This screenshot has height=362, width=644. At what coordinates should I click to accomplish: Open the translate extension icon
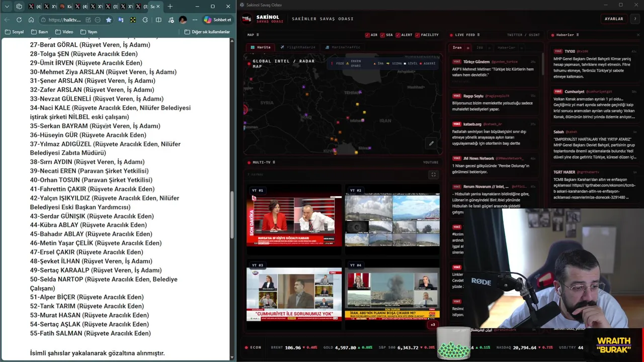click(x=121, y=20)
